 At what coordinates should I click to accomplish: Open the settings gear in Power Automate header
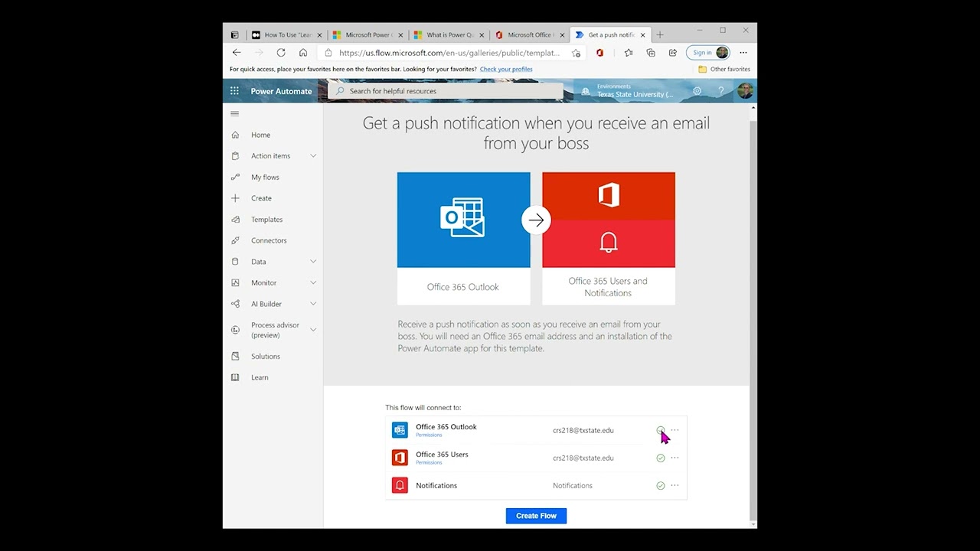(x=697, y=91)
